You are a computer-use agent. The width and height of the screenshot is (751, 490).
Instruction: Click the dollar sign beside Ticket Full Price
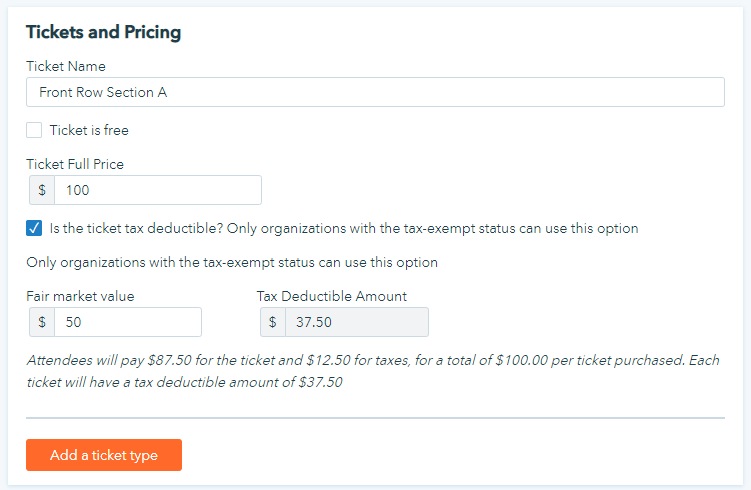click(41, 190)
